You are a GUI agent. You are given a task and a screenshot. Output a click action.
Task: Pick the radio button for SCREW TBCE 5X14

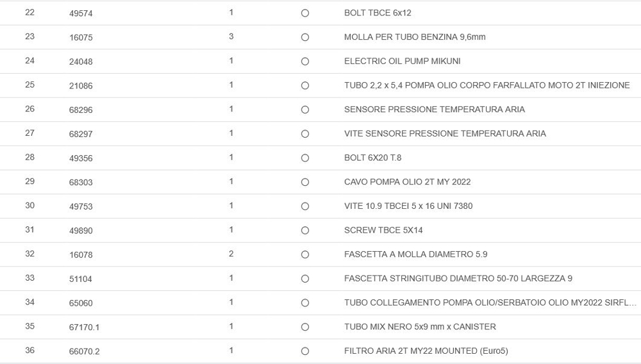(x=305, y=230)
